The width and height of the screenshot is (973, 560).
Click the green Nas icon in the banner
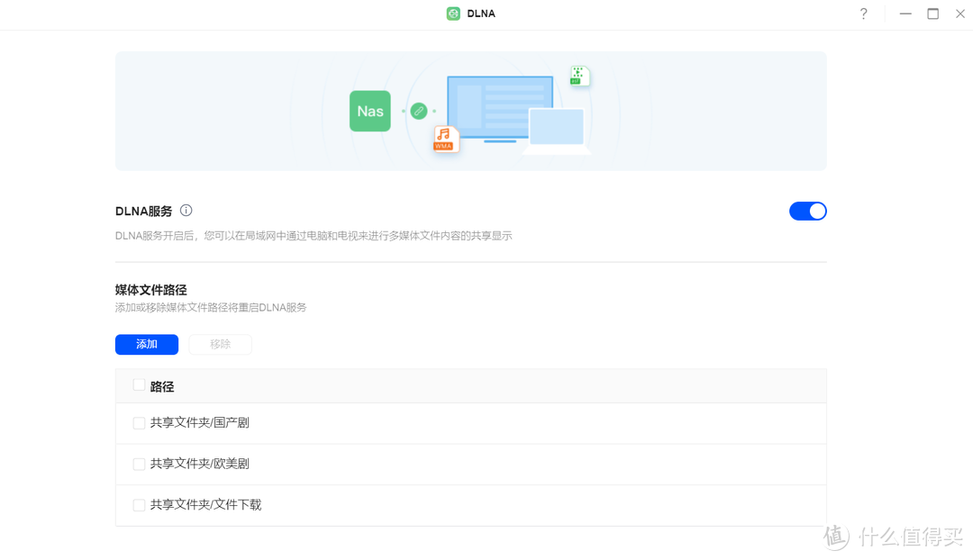[369, 111]
